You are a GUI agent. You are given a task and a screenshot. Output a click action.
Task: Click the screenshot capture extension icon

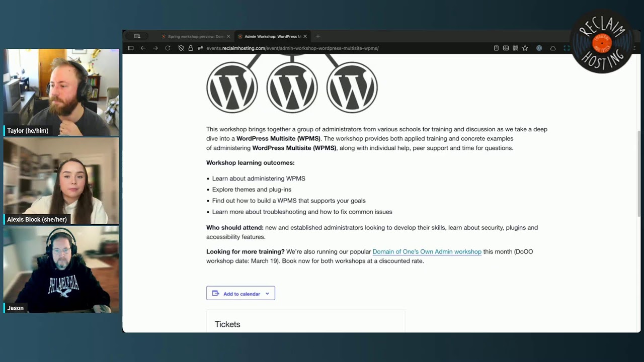tap(567, 48)
